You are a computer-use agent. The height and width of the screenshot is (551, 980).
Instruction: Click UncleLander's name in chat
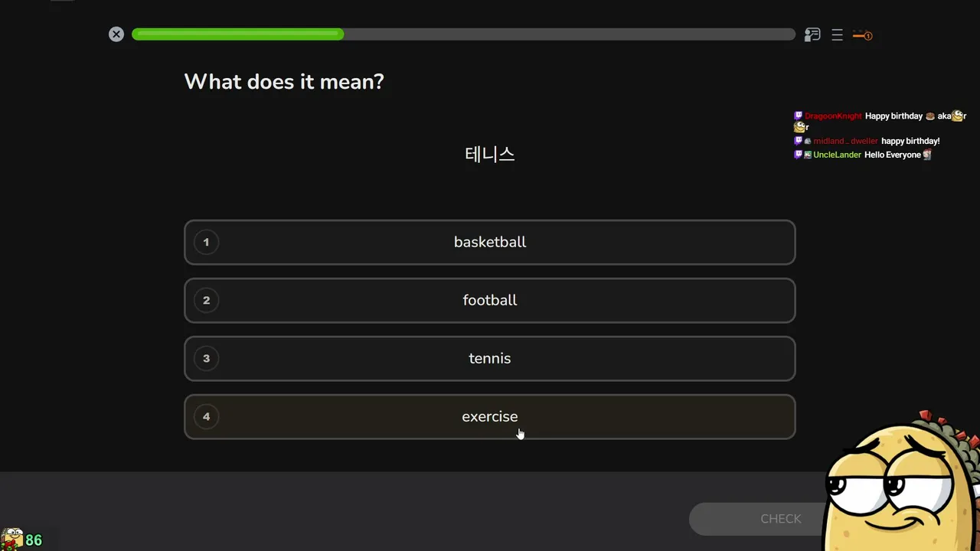pos(837,155)
